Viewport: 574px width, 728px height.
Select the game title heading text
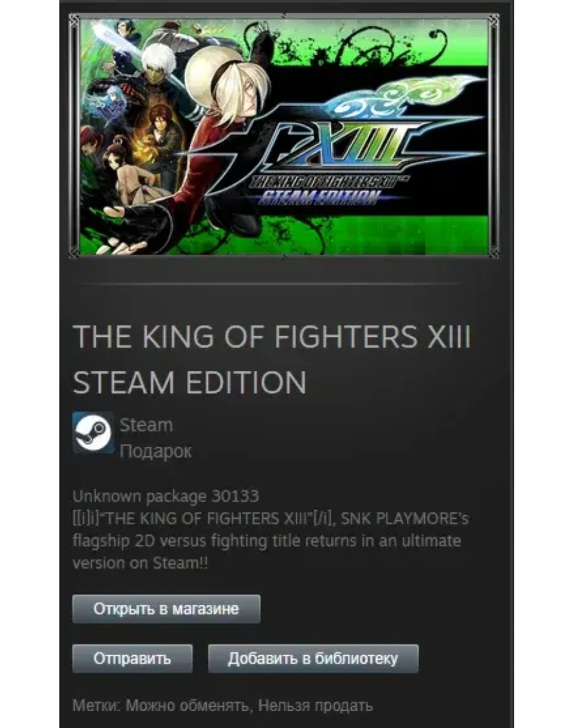tap(272, 359)
